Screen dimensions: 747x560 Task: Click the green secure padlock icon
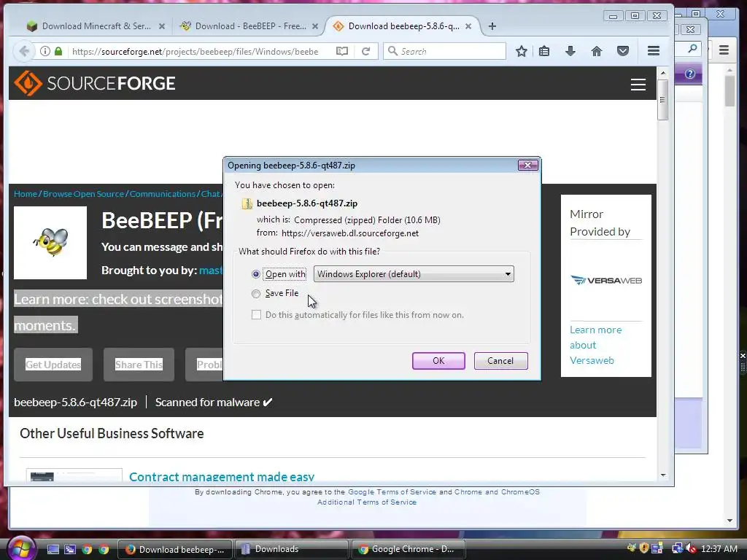click(x=58, y=52)
